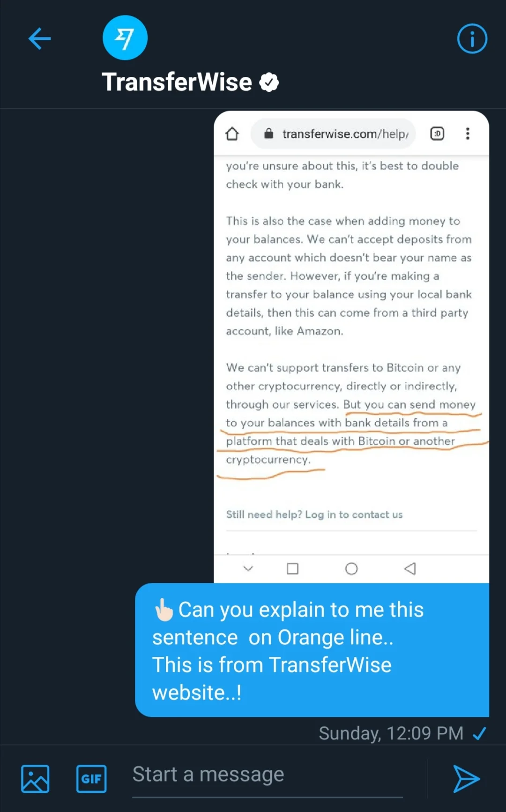Tap the transferwise.com/help address bar
The width and height of the screenshot is (506, 812).
[x=334, y=134]
